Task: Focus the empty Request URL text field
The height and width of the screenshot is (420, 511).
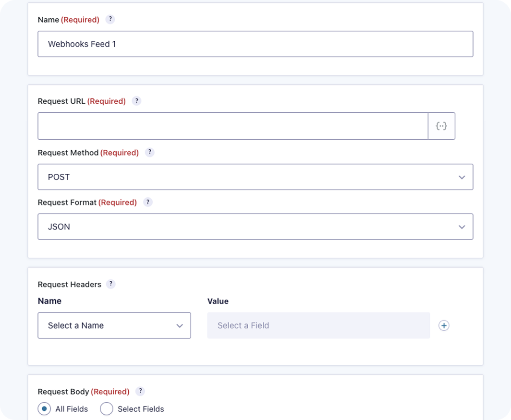Action: (x=232, y=126)
